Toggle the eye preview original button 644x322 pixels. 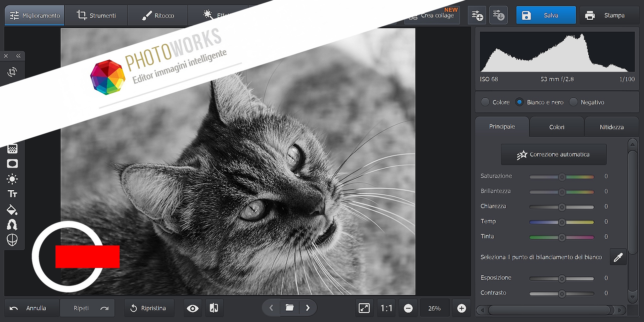pos(193,308)
